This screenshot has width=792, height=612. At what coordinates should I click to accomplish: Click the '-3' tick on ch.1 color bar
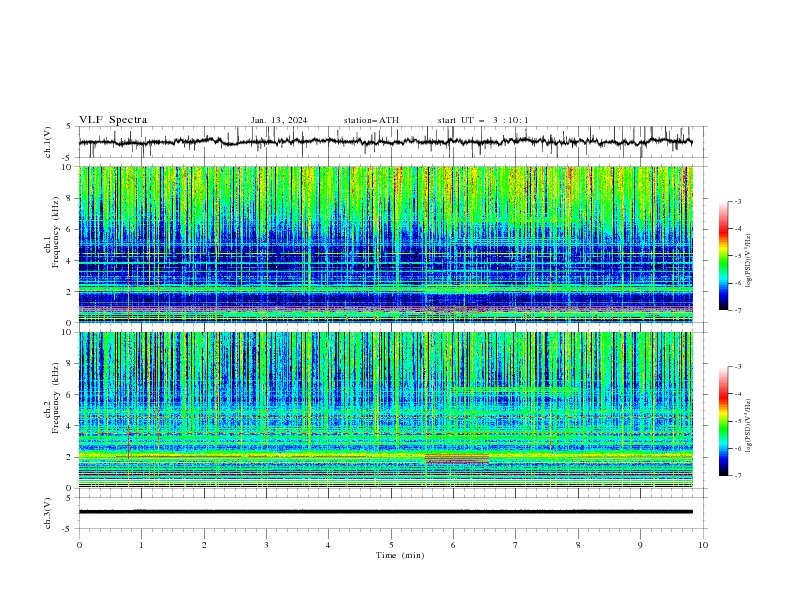pyautogui.click(x=738, y=201)
